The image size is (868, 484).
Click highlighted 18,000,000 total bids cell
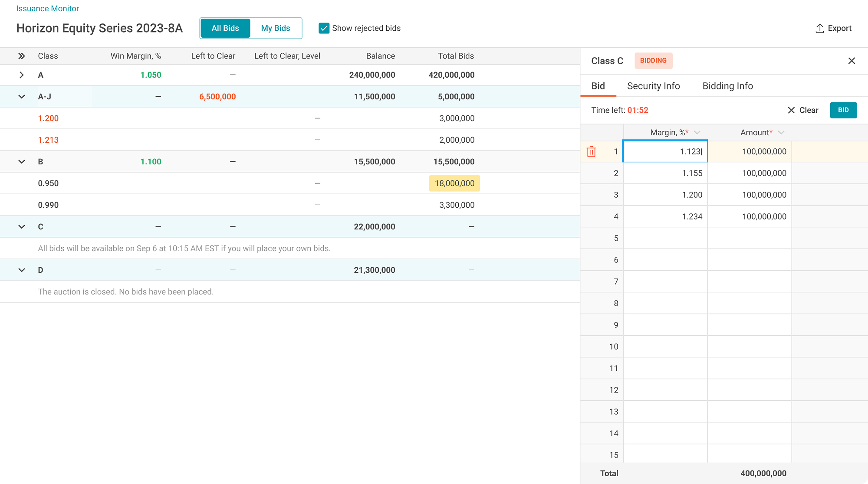click(454, 183)
